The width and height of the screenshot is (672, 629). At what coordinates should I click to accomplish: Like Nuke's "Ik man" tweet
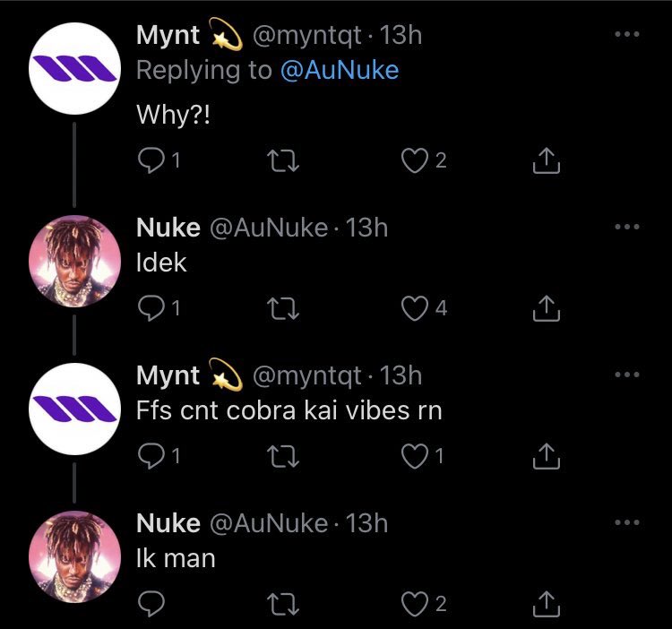(x=414, y=605)
